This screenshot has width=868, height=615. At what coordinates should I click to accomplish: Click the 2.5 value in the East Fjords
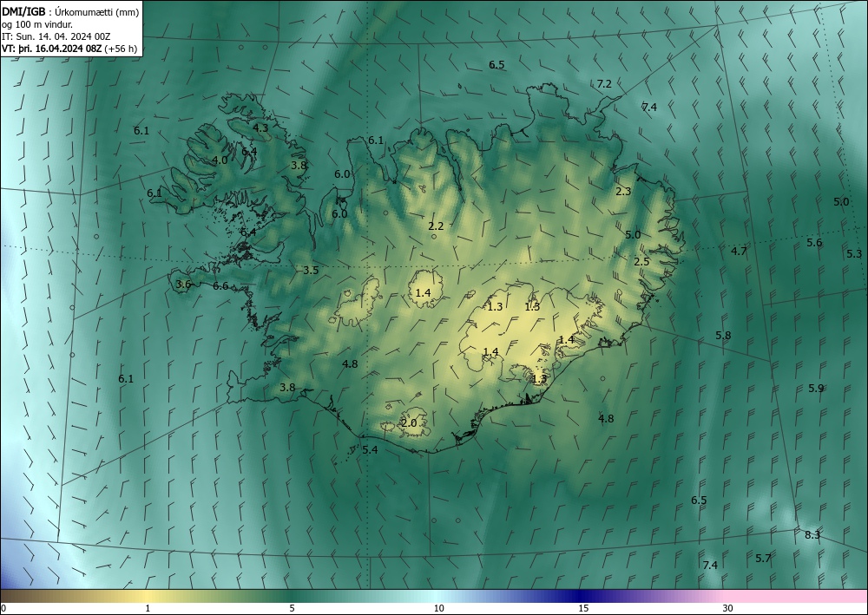[x=641, y=262]
